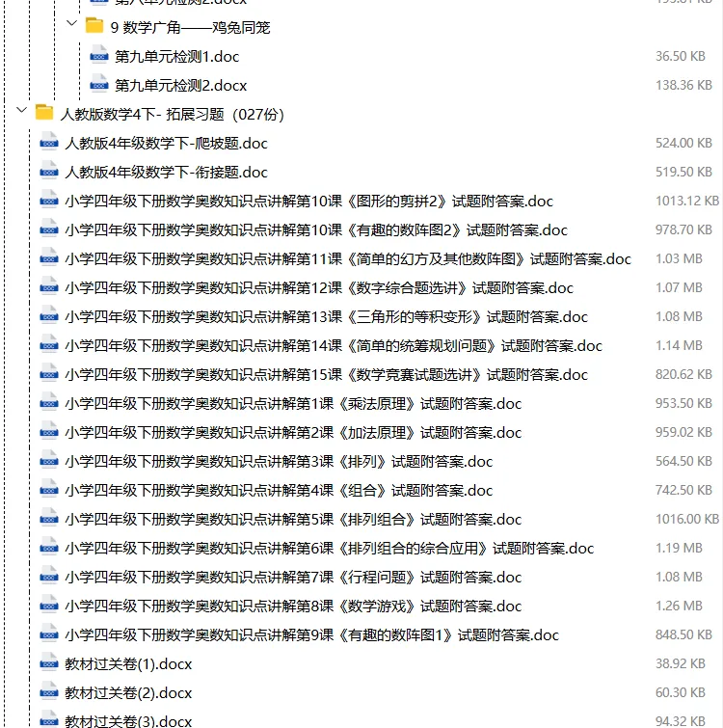723x728 pixels.
Task: Click the 820.62 KB size value
Action: (x=683, y=374)
